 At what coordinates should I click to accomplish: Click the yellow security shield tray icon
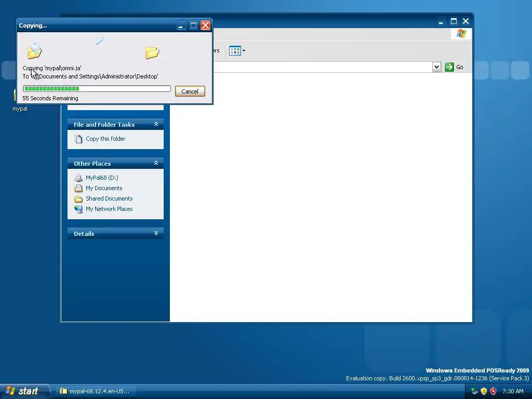pyautogui.click(x=484, y=391)
